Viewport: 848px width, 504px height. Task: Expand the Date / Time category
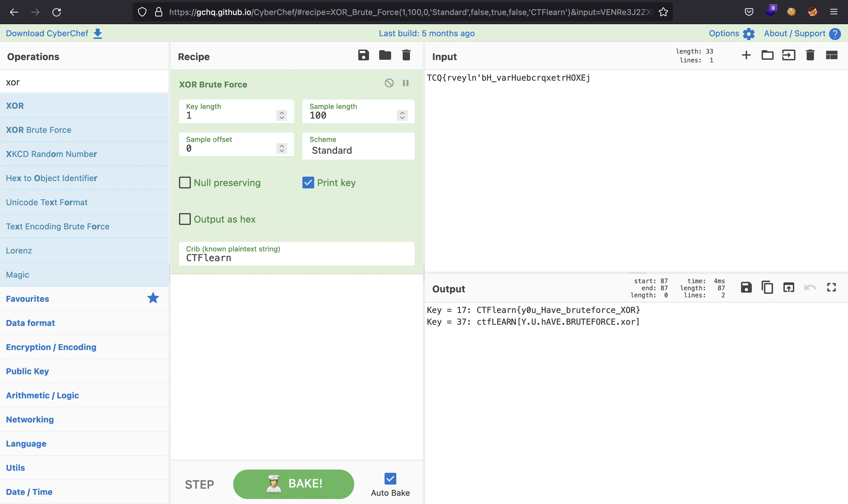pos(84,491)
